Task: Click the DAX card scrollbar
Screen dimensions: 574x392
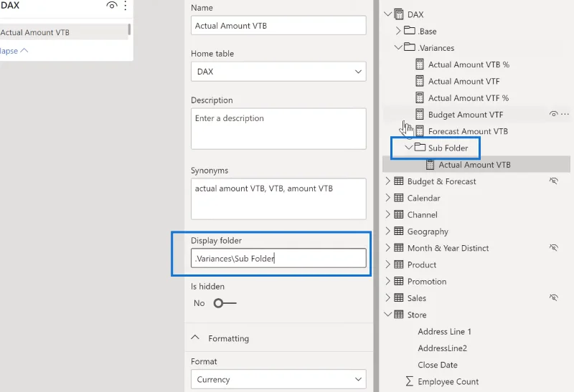Action: 129,29
